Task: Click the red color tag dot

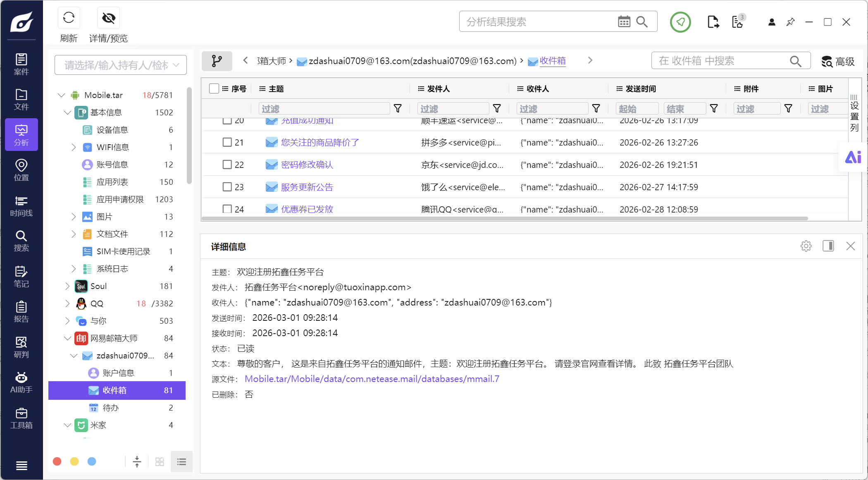Action: [57, 461]
